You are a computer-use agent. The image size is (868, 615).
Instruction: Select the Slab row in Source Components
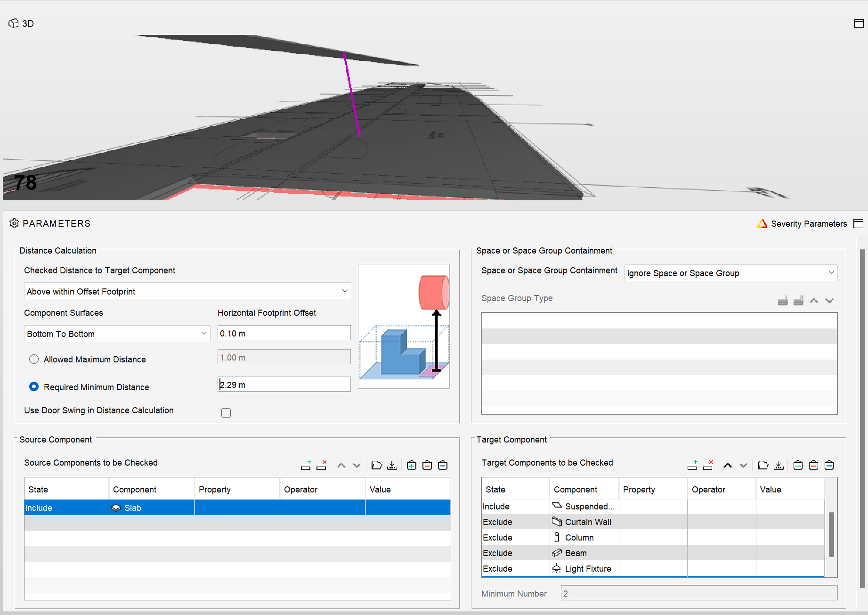pyautogui.click(x=237, y=508)
